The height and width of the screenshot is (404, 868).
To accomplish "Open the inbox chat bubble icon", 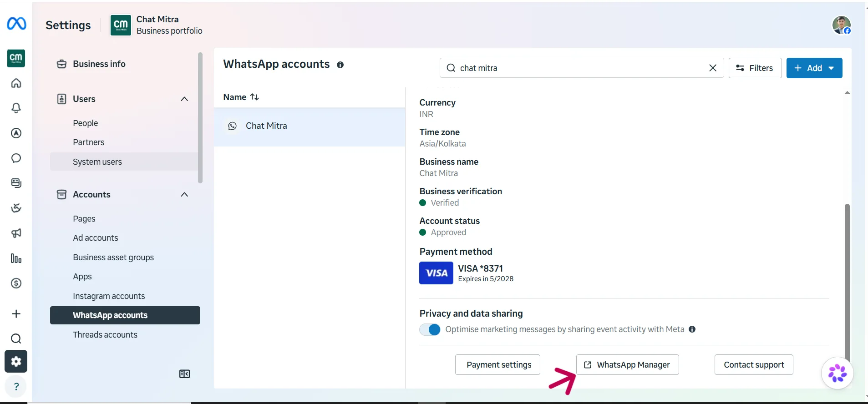I will pyautogui.click(x=16, y=158).
